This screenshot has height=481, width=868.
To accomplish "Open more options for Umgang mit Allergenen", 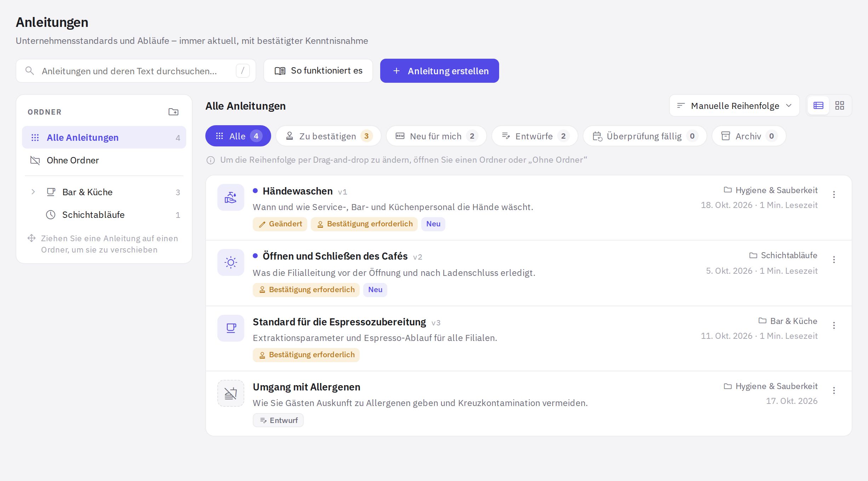I will [834, 390].
